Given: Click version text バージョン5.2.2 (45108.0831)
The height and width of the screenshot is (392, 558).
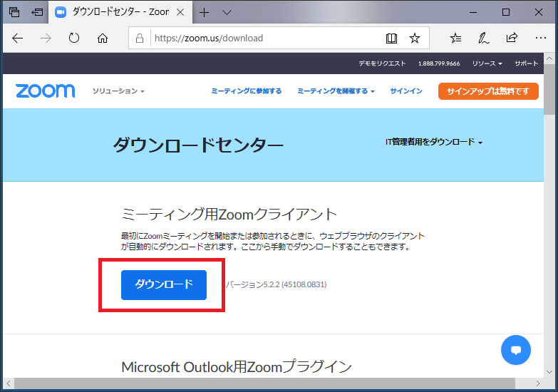Looking at the screenshot, I should pos(277,284).
